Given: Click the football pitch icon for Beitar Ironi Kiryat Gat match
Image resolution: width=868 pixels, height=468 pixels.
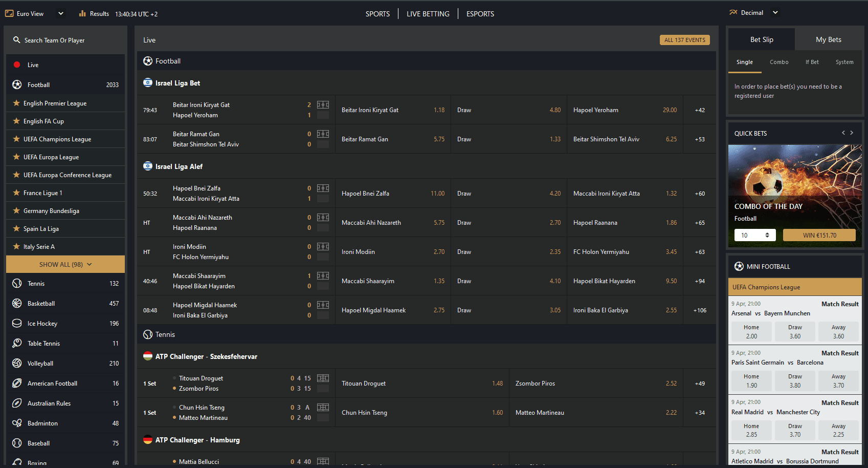Looking at the screenshot, I should 323,105.
